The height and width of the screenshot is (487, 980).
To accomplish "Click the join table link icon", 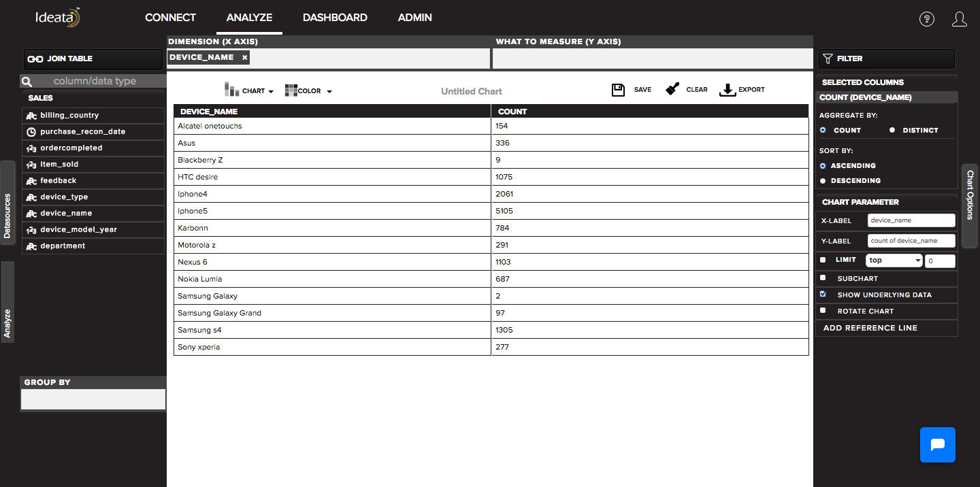I will click(x=35, y=59).
